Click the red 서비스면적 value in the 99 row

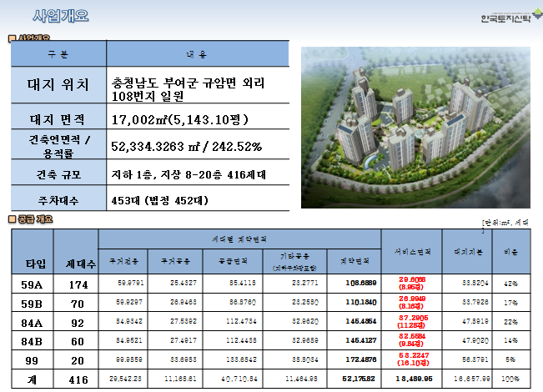(413, 359)
